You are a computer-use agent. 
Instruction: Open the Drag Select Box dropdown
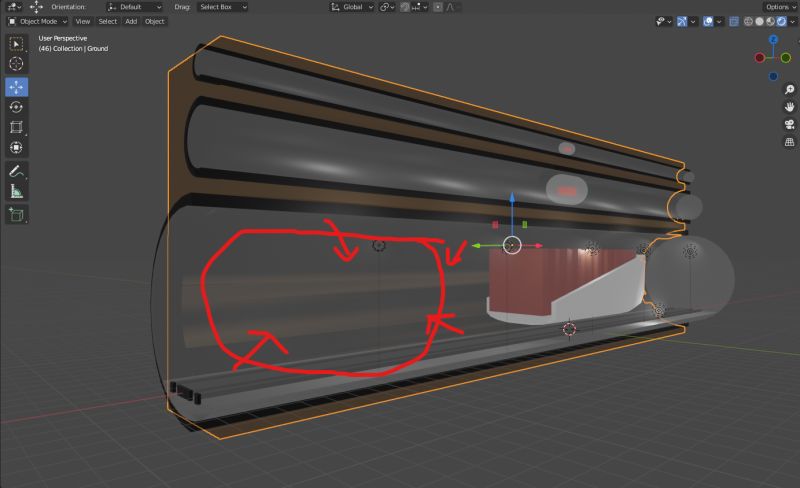(x=223, y=7)
